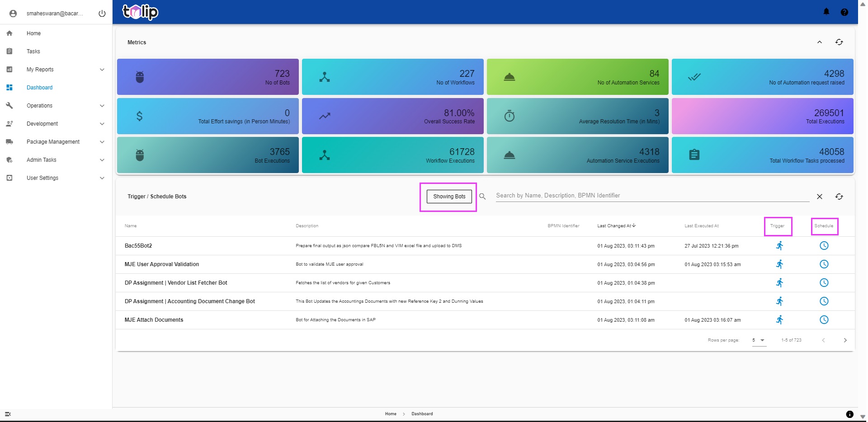Screen dimensions: 868x422
Task: Expand the Admin Tasks menu
Action: (x=56, y=160)
